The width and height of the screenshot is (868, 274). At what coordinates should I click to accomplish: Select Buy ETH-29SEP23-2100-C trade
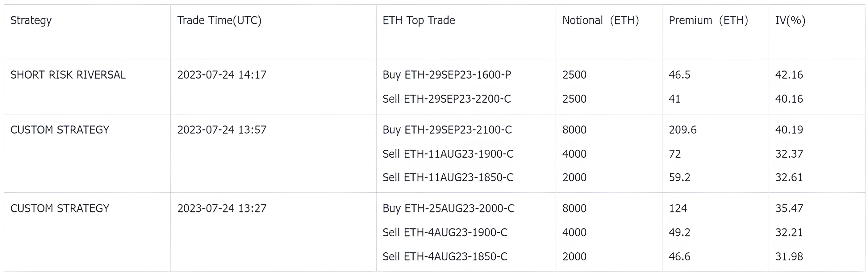coord(447,130)
